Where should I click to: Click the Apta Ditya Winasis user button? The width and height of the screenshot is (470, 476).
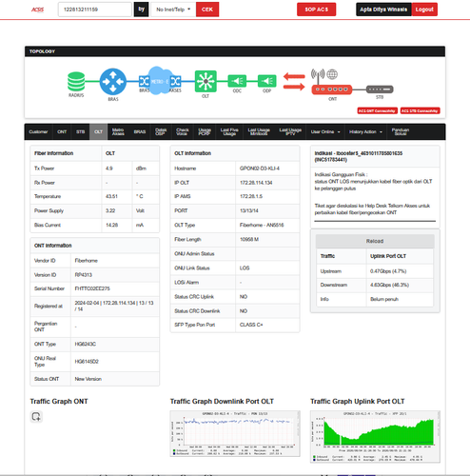pos(383,10)
